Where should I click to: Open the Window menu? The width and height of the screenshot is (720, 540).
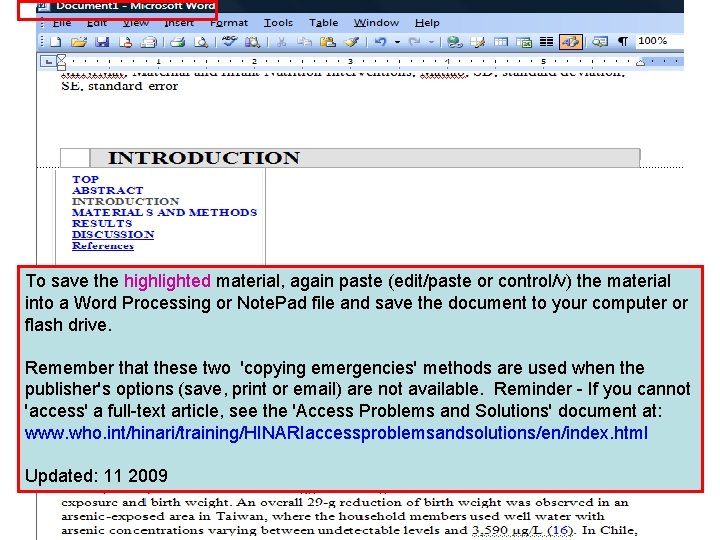coord(376,22)
